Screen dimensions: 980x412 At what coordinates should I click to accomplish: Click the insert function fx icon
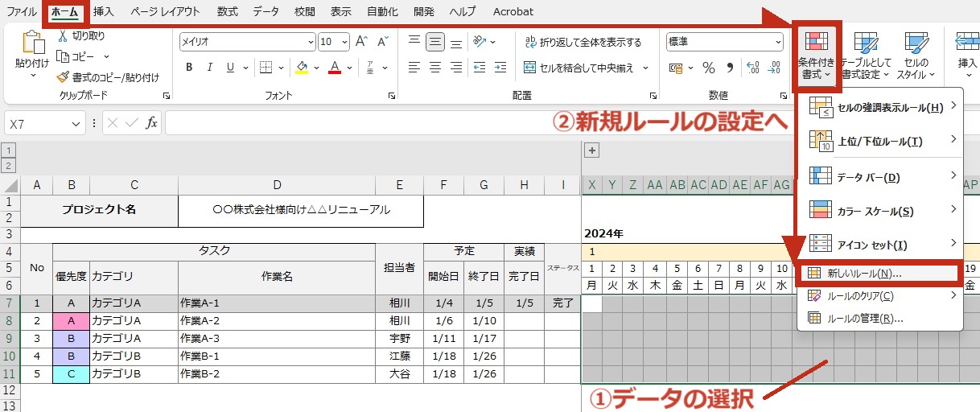(150, 123)
